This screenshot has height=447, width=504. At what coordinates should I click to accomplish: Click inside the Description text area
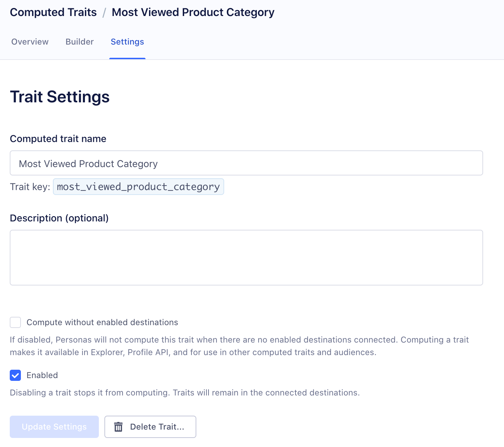(246, 258)
